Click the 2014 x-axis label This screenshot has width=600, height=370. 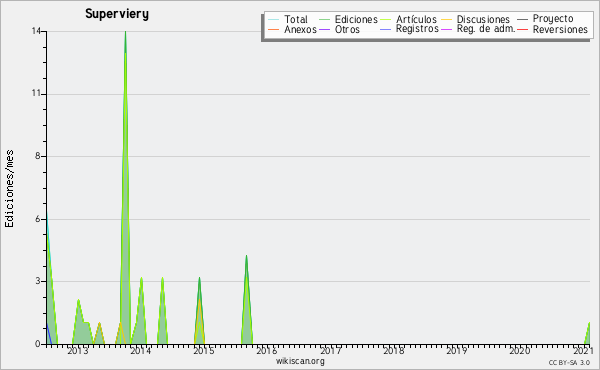point(141,351)
